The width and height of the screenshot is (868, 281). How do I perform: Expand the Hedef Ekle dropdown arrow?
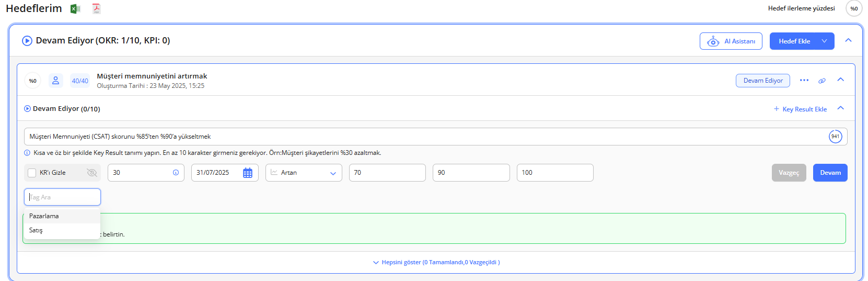(824, 41)
